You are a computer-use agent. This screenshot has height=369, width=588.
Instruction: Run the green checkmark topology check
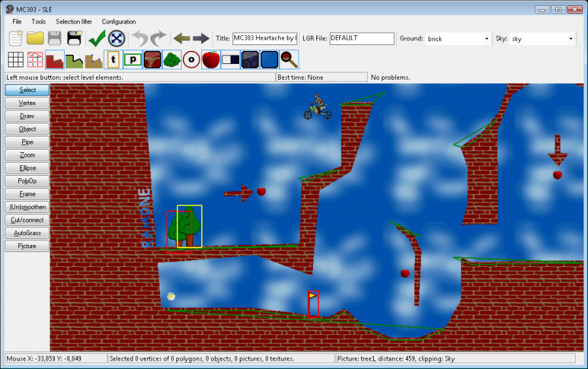pos(97,39)
